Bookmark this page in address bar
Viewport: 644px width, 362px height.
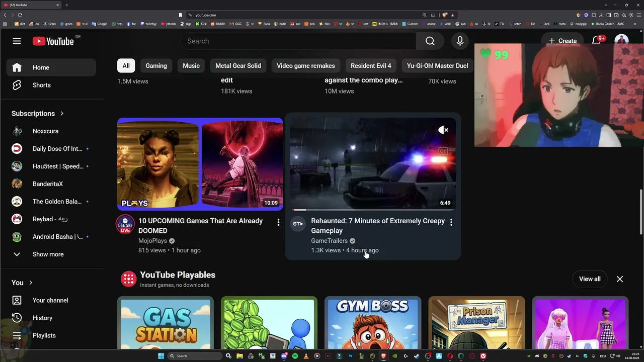click(181, 15)
